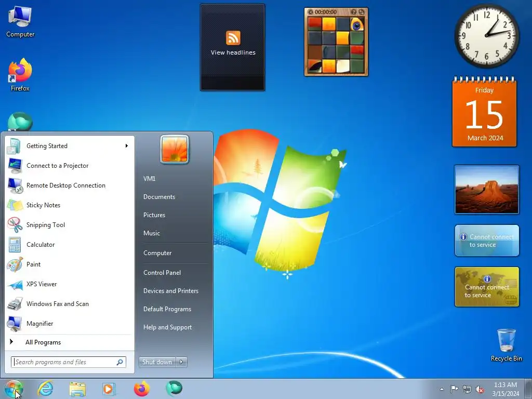Click the search magnifier in Start menu
This screenshot has height=399, width=532.
120,362
